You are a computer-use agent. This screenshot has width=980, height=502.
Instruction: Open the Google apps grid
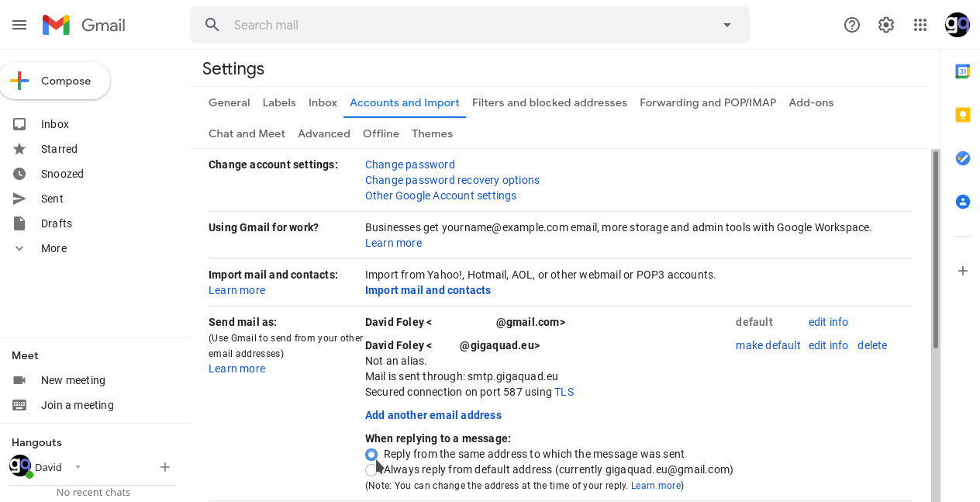920,24
